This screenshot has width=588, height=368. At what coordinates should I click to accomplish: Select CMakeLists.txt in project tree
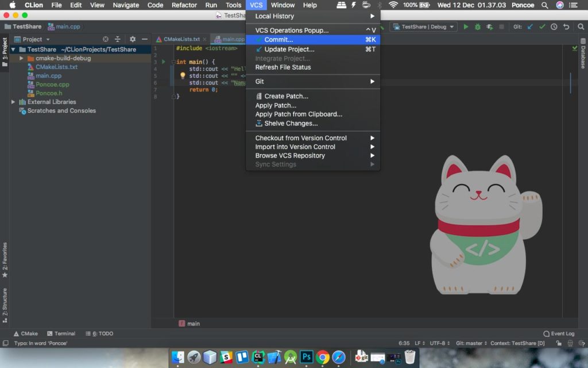click(x=56, y=67)
